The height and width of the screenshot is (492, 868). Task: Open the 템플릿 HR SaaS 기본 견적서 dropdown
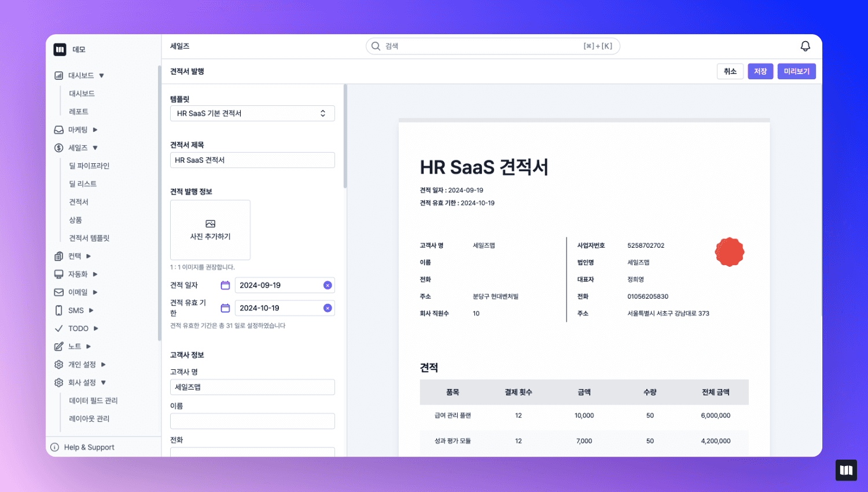[252, 113]
